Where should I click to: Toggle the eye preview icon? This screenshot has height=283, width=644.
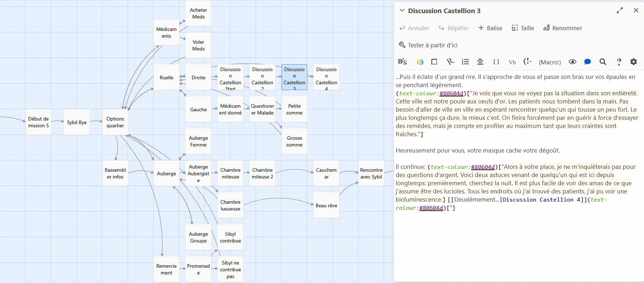pyautogui.click(x=572, y=62)
